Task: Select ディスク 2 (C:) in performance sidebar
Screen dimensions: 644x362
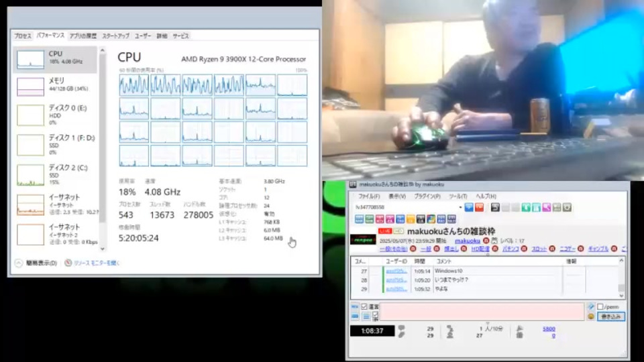Action: (x=56, y=174)
